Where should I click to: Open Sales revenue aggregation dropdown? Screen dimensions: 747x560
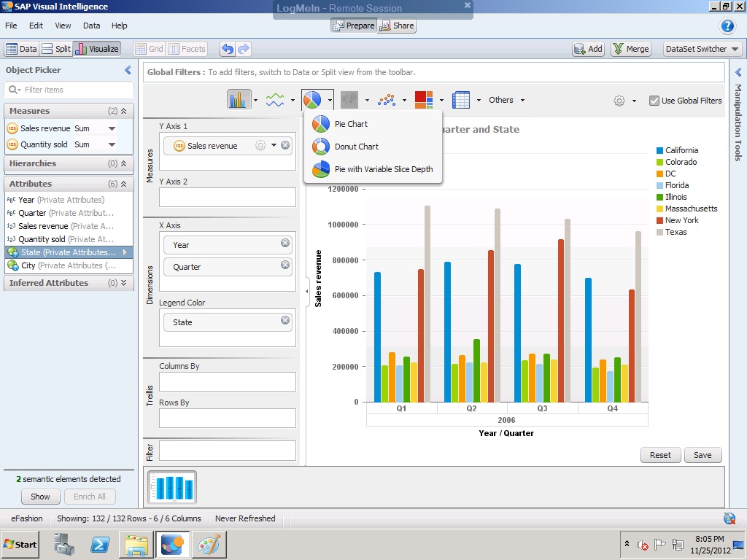pos(112,128)
